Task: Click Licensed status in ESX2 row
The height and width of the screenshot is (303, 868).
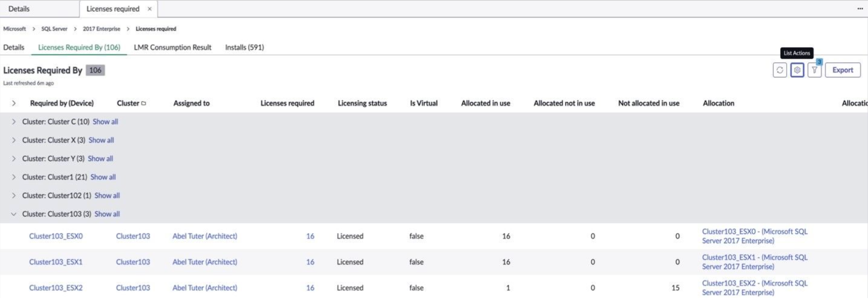Action: point(350,288)
